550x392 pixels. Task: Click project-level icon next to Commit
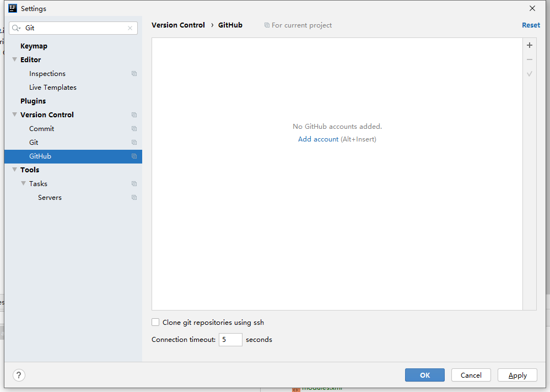pyautogui.click(x=134, y=129)
